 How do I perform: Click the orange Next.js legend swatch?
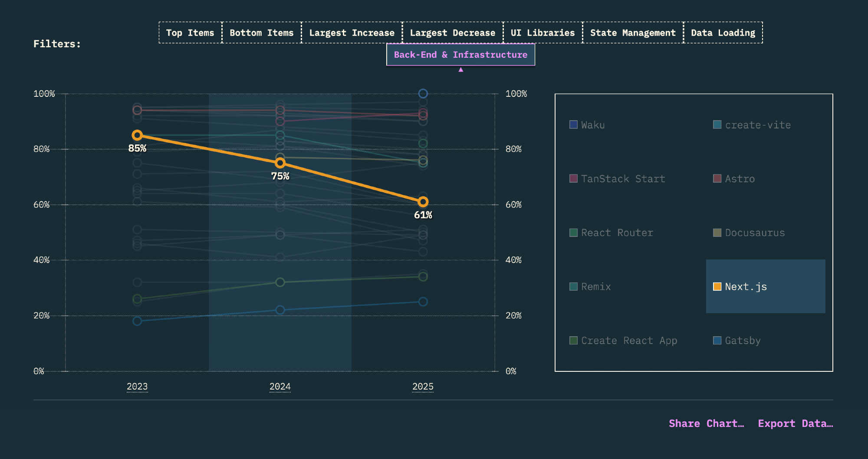coord(717,287)
